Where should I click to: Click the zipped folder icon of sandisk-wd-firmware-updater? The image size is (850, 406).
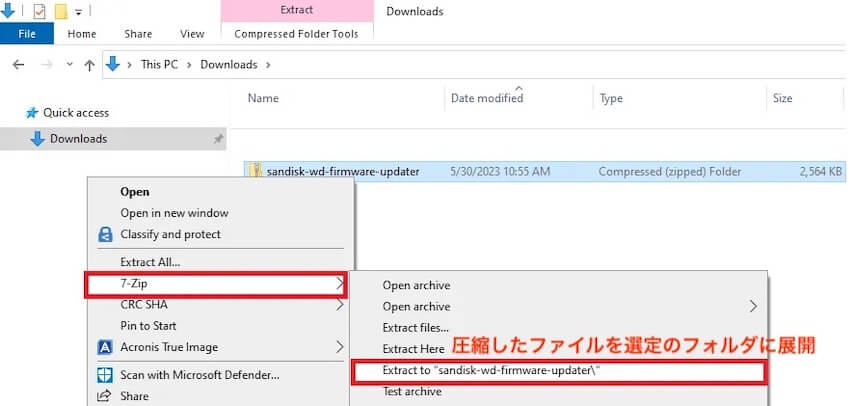(256, 171)
